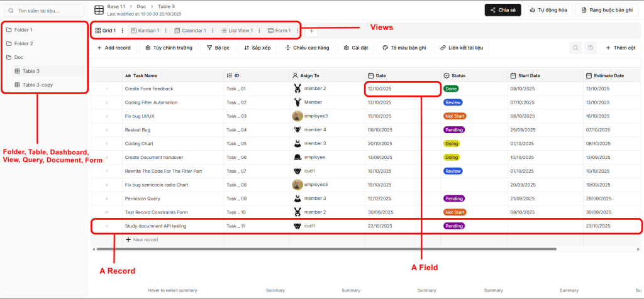This screenshot has width=644, height=299.
Task: Click the search magnifier icon in toolbar
Action: click(x=575, y=48)
